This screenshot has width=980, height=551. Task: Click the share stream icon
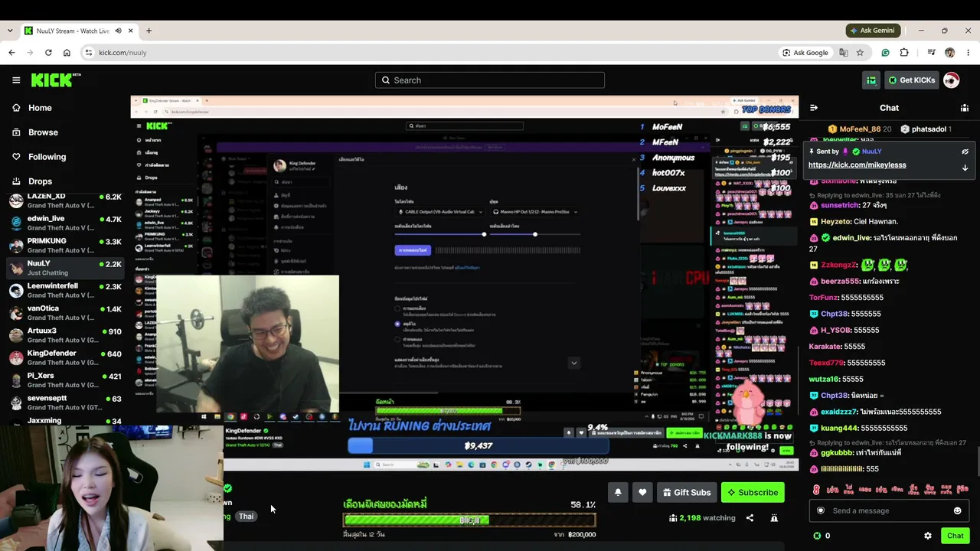(750, 518)
